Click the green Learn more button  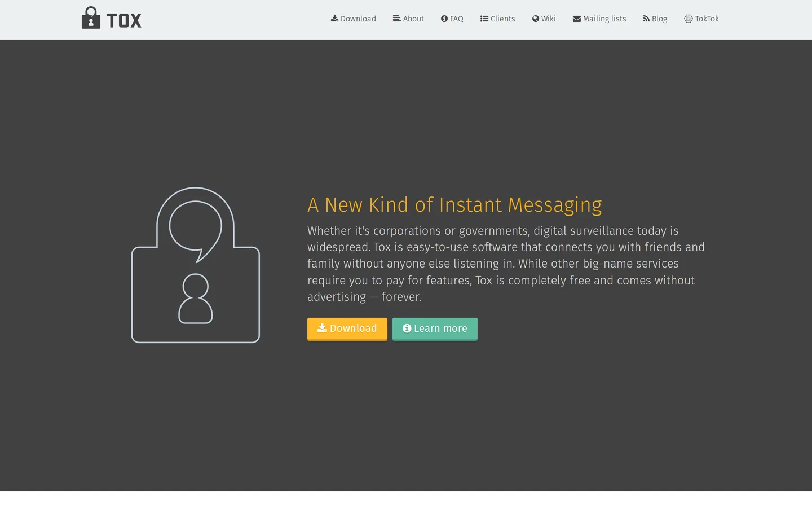(435, 329)
